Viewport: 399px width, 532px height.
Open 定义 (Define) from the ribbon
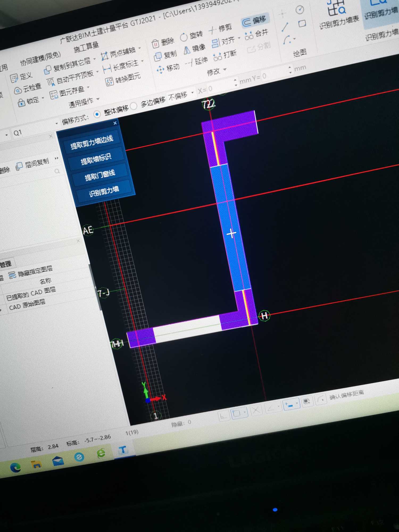[x=21, y=77]
